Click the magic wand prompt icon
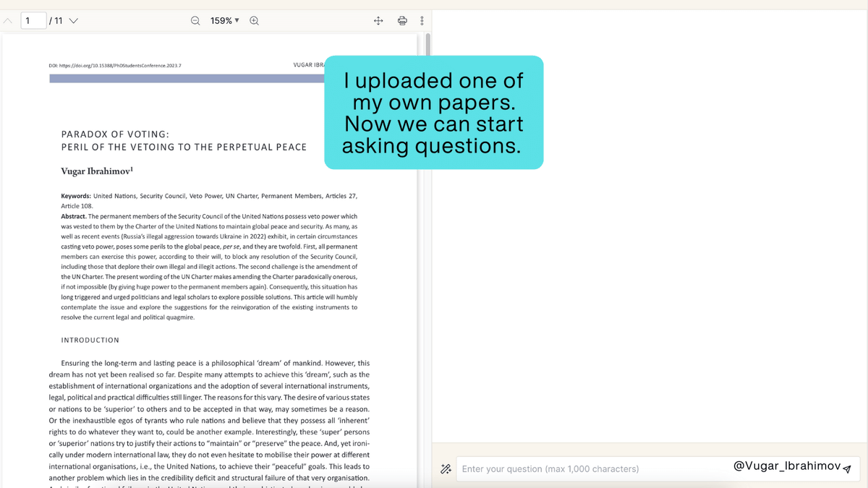Image resolution: width=868 pixels, height=488 pixels. click(446, 469)
